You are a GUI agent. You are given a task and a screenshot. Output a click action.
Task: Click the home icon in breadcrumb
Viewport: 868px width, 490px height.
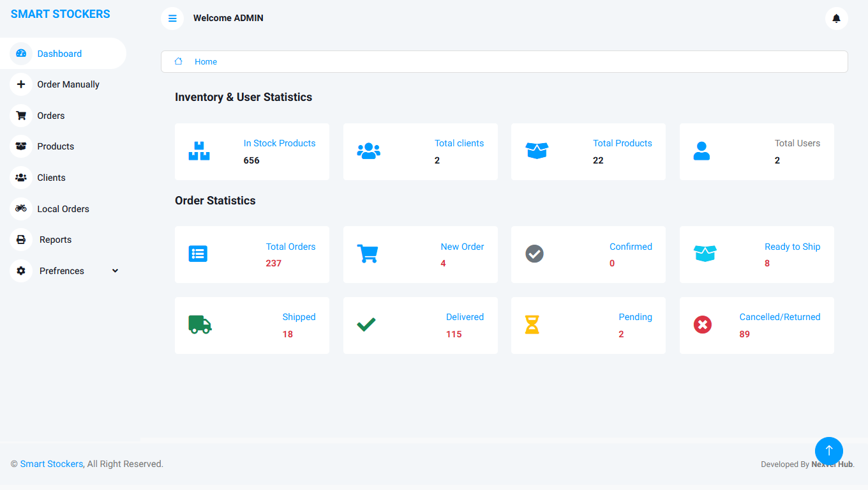pyautogui.click(x=179, y=61)
